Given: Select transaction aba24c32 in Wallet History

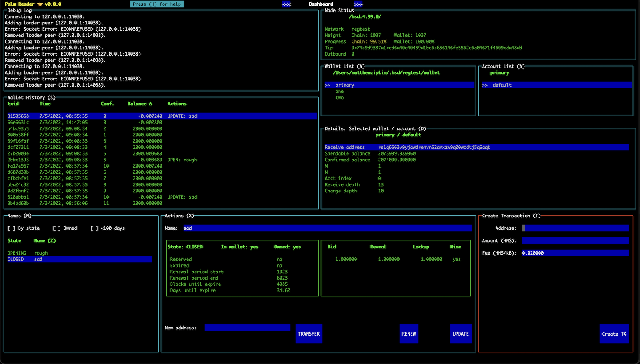Looking at the screenshot, I should pos(162,184).
